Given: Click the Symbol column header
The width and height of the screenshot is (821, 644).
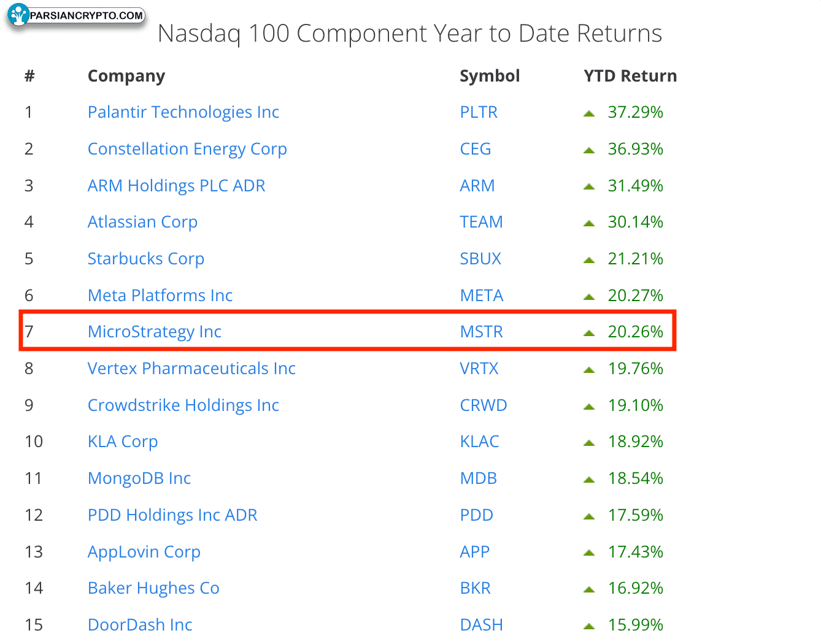Looking at the screenshot, I should [490, 76].
